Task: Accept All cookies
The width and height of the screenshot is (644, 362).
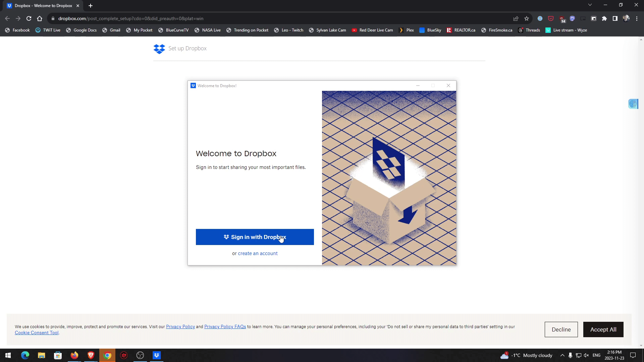Action: [603, 329]
